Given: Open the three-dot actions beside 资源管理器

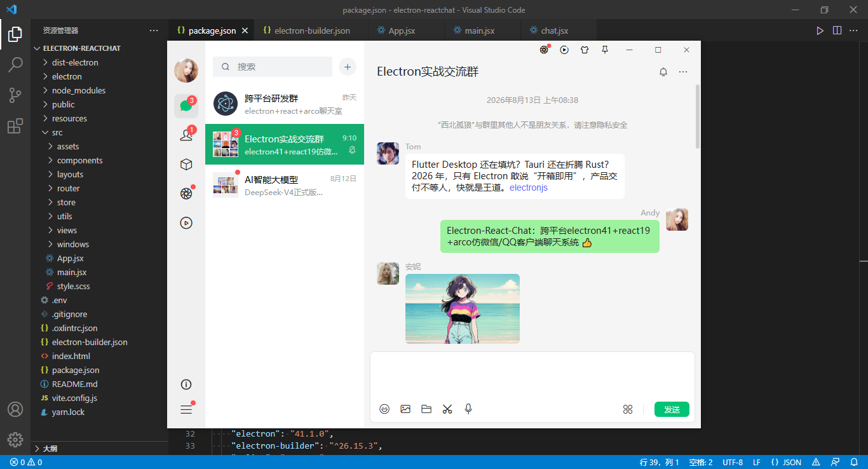Looking at the screenshot, I should pyautogui.click(x=154, y=31).
